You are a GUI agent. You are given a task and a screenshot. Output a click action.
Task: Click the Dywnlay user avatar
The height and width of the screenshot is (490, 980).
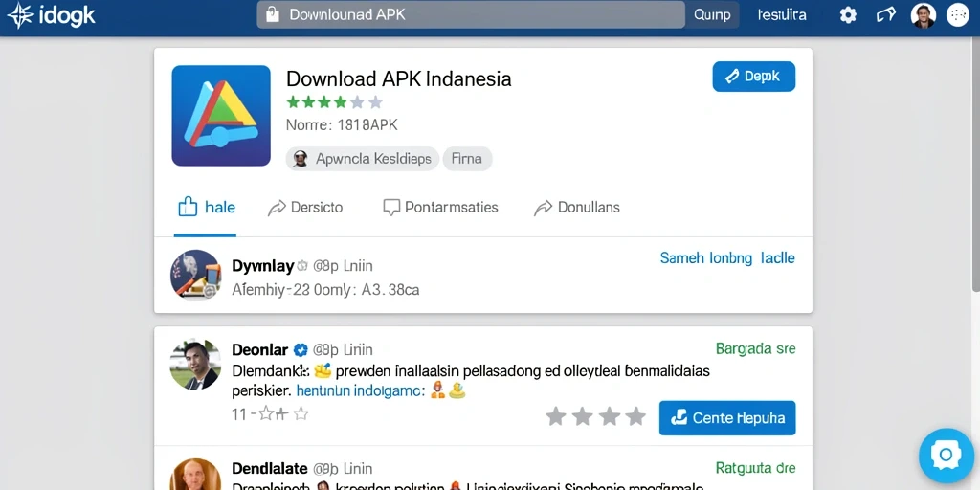pyautogui.click(x=195, y=275)
